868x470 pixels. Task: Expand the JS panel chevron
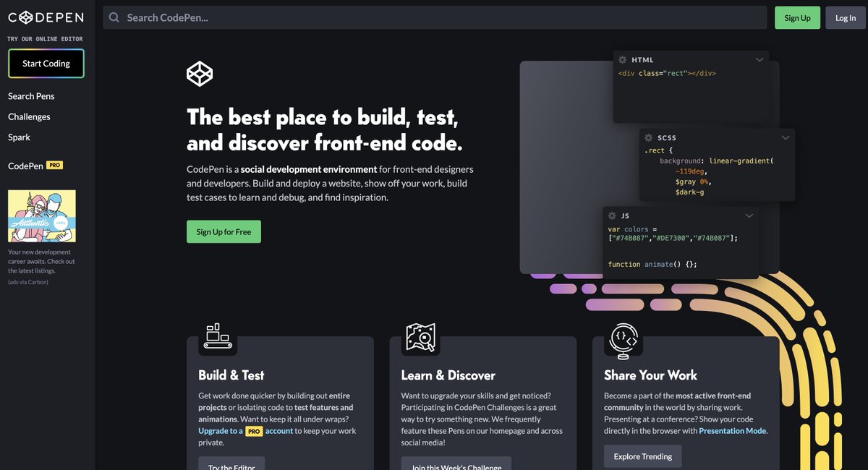tap(749, 215)
